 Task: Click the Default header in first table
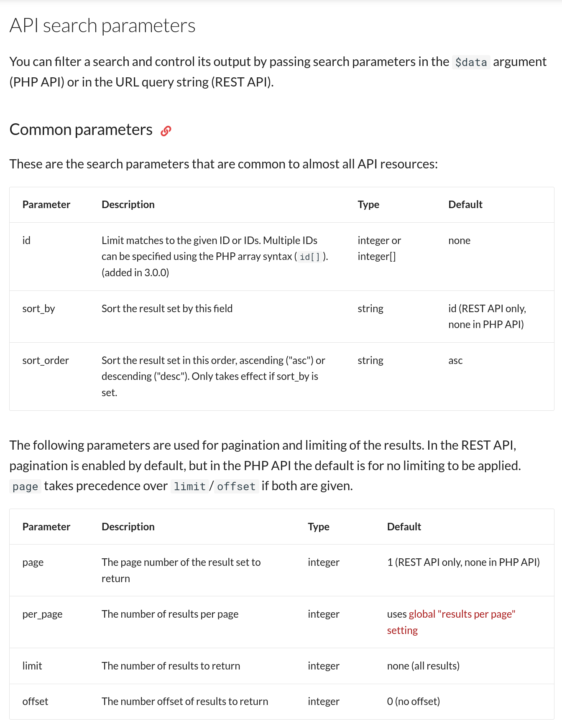point(465,204)
